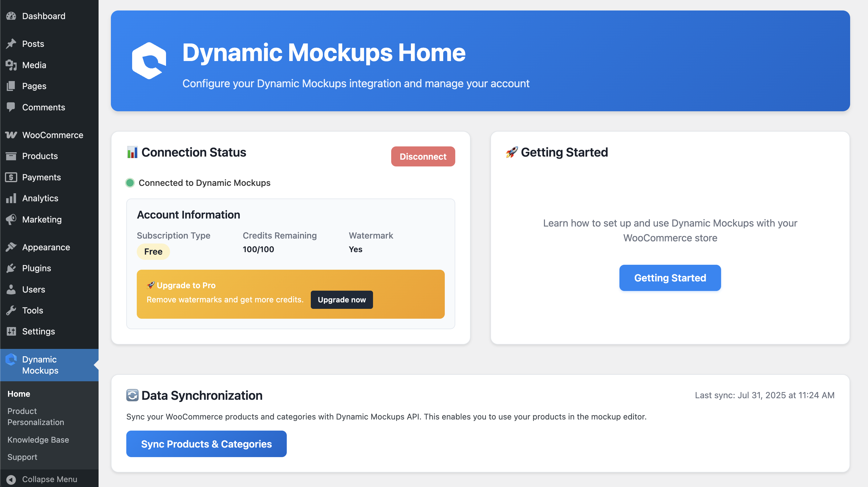This screenshot has height=487, width=868.
Task: Open the Payments menu label
Action: pyautogui.click(x=42, y=177)
